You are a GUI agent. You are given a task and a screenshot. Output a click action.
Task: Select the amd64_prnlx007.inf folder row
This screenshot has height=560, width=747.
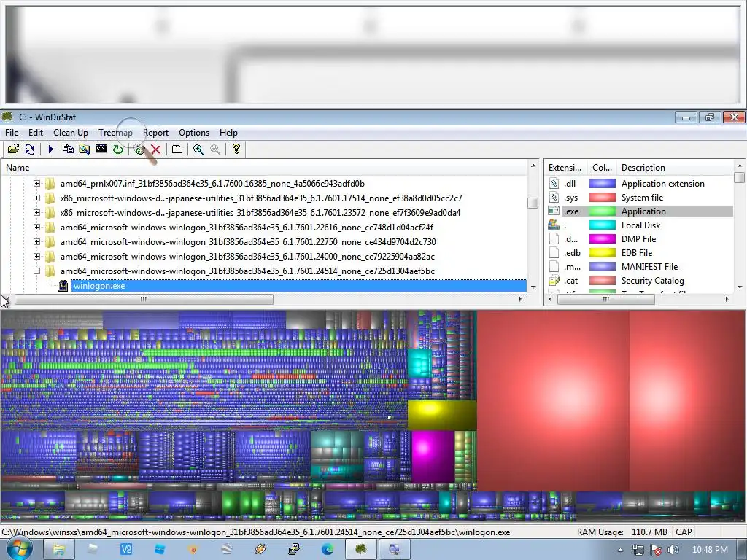click(212, 183)
